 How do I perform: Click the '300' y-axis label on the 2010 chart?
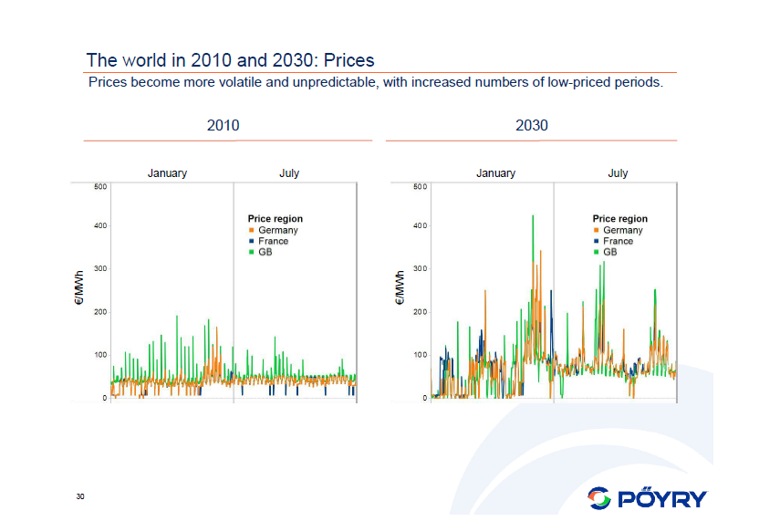pyautogui.click(x=100, y=268)
